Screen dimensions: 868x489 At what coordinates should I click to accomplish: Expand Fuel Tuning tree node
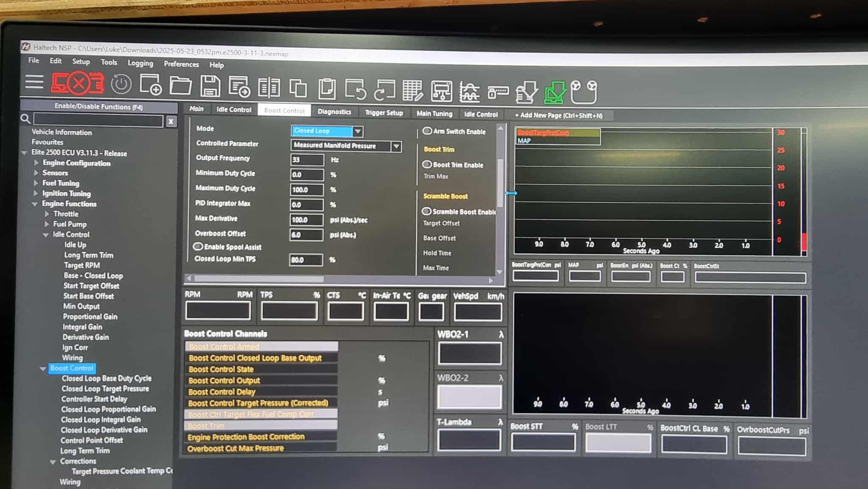[36, 183]
